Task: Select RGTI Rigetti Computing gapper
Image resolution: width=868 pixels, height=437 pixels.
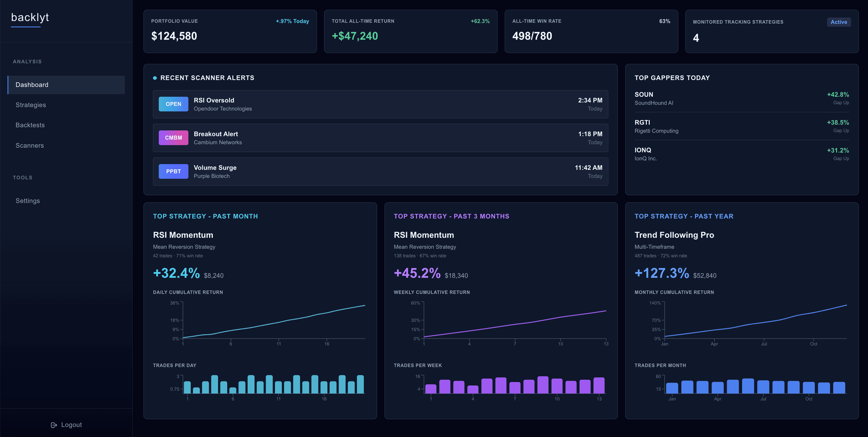Action: [x=741, y=126]
